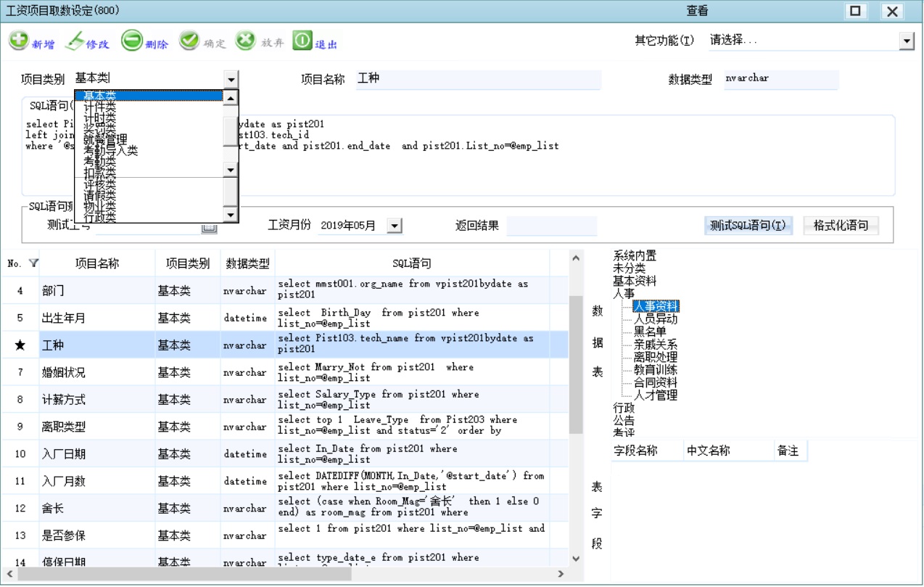The image size is (924, 587).
Task: Click the grid's vertical scrollbar up arrow
Action: 576,258
